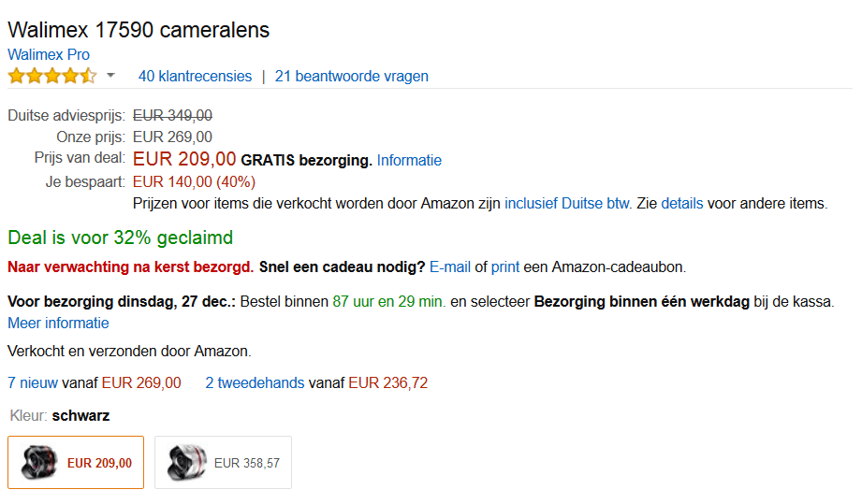Expand the rating breakdown dropdown arrow
The width and height of the screenshot is (862, 504).
tap(110, 75)
